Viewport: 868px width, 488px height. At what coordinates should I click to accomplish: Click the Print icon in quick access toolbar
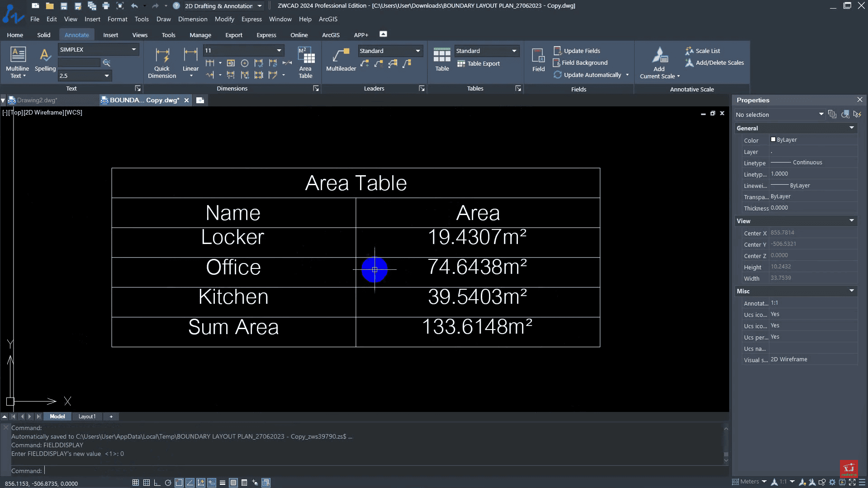coord(106,6)
